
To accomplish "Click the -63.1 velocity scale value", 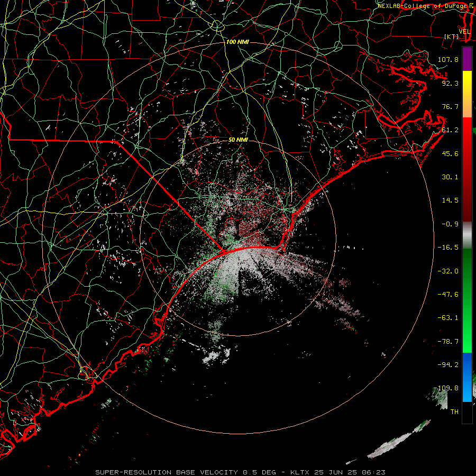I will (x=448, y=318).
